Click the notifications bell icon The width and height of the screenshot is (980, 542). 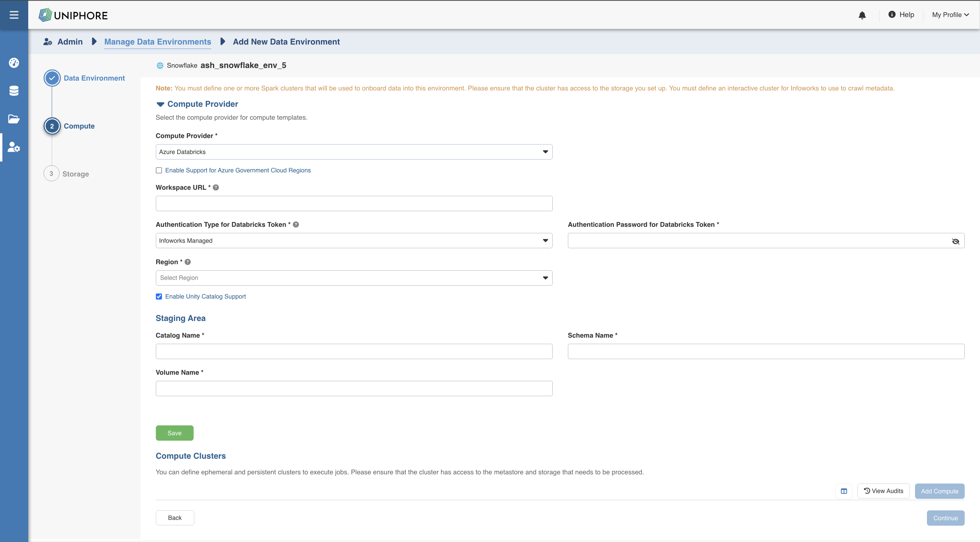(x=862, y=15)
